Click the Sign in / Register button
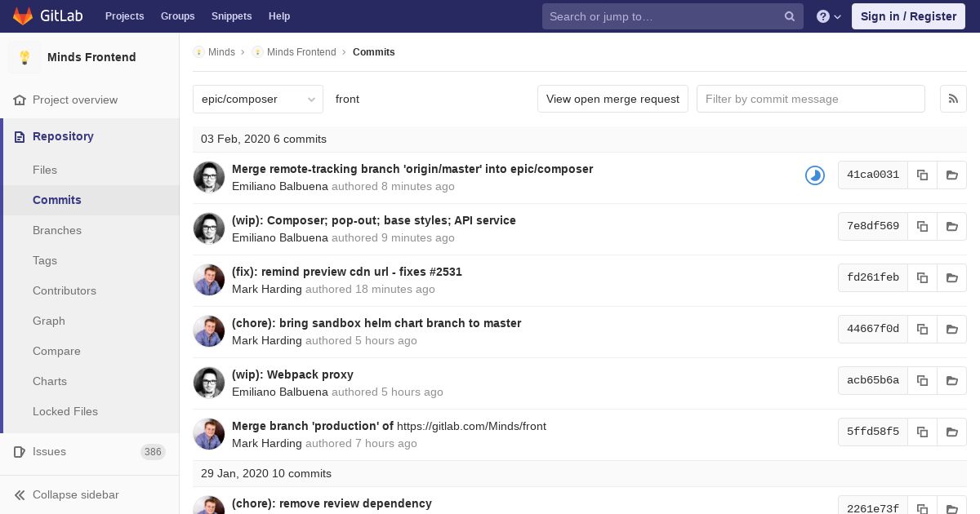Viewport: 980px width, 514px height. pos(908,16)
